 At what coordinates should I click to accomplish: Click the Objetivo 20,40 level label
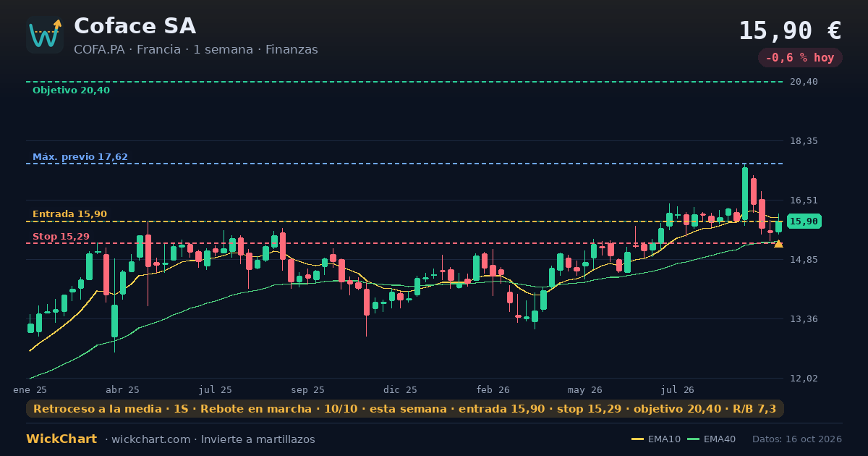[71, 90]
